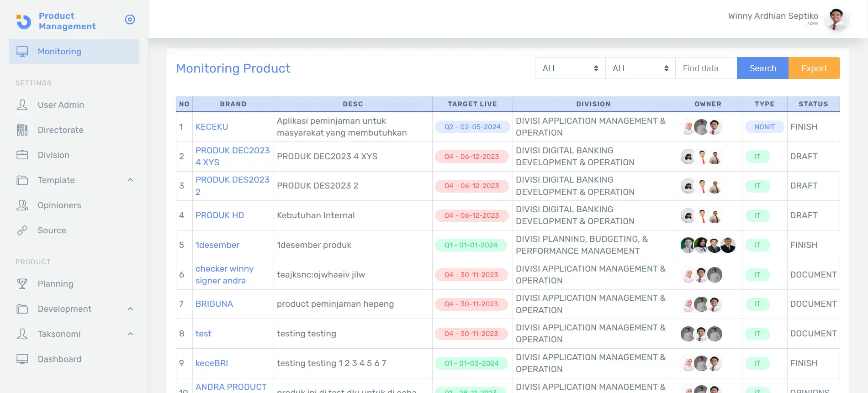This screenshot has height=393, width=868.
Task: Click the admin profile avatar at top right
Action: coord(836,20)
